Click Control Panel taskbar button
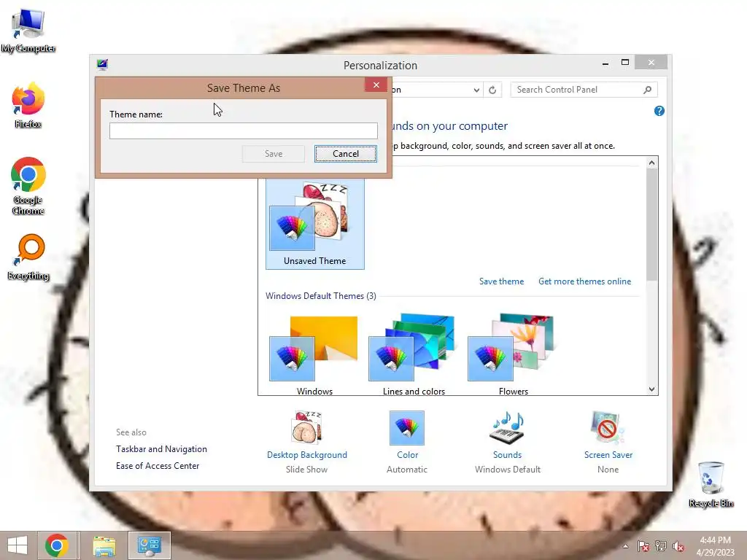 [x=149, y=545]
